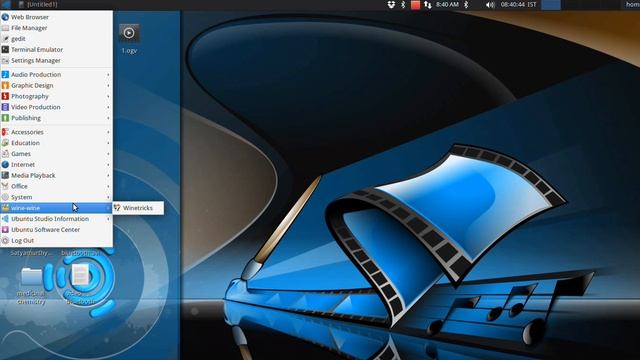The width and height of the screenshot is (640, 360).
Task: Click the applications menu button in panel
Action: [6, 4]
